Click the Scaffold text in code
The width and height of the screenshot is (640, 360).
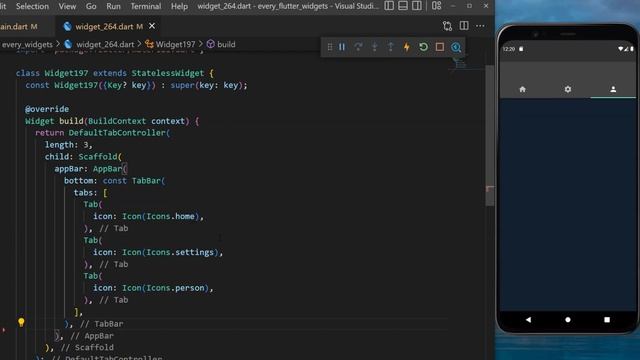click(x=98, y=157)
